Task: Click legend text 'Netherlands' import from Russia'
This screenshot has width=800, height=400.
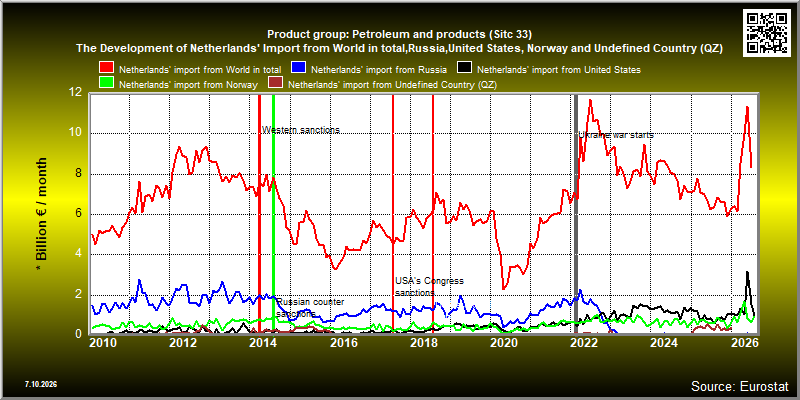Action: [x=379, y=69]
